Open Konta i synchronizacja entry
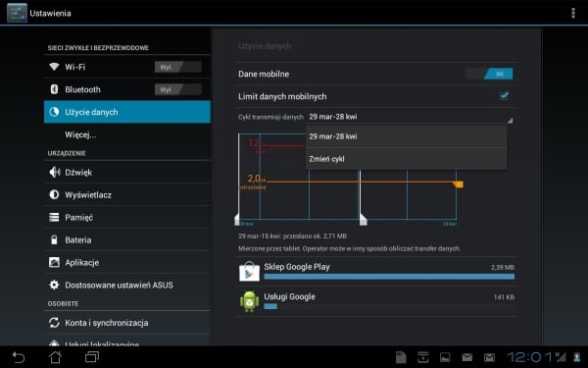The height and width of the screenshot is (368, 588). pos(127,323)
